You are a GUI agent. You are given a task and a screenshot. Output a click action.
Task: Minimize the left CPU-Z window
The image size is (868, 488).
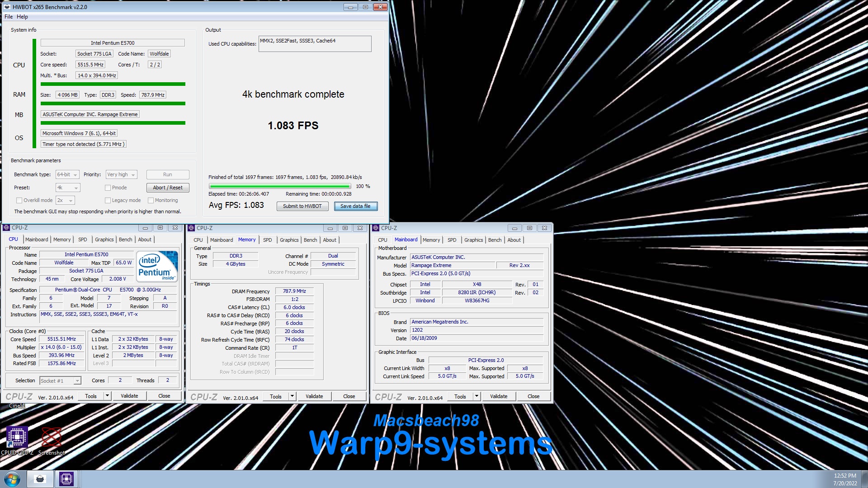pos(145,228)
